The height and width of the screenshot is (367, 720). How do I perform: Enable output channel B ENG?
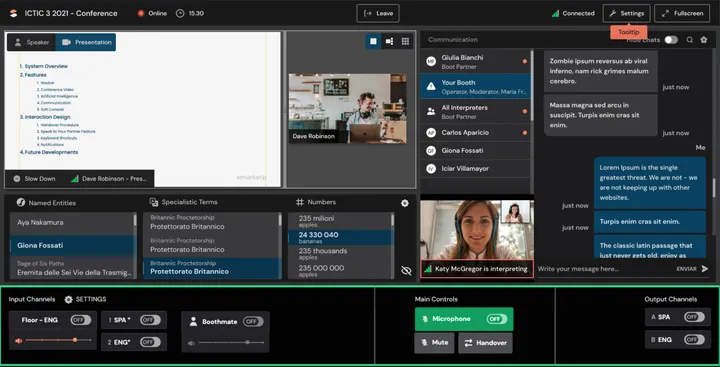coord(694,339)
